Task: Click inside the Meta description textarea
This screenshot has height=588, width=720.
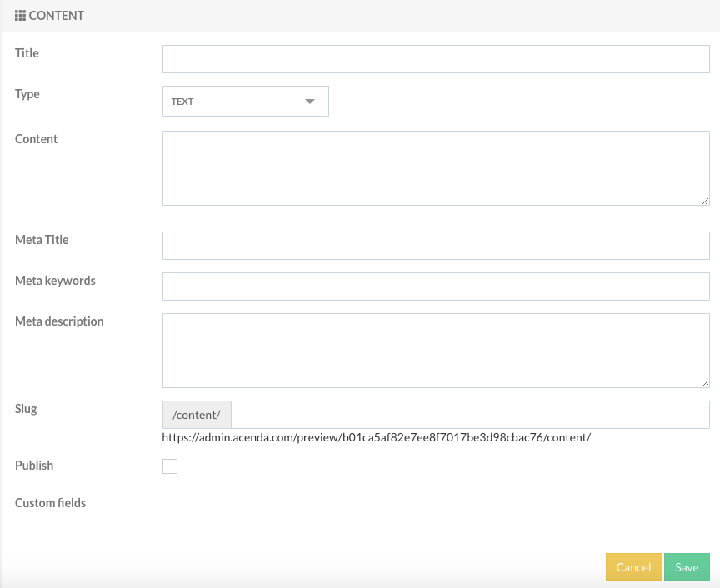Action: (x=436, y=351)
